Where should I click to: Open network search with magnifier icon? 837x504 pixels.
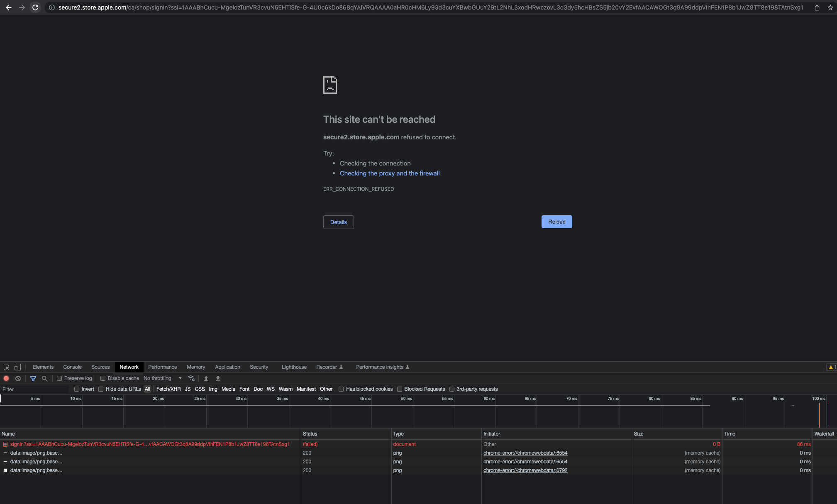point(44,378)
